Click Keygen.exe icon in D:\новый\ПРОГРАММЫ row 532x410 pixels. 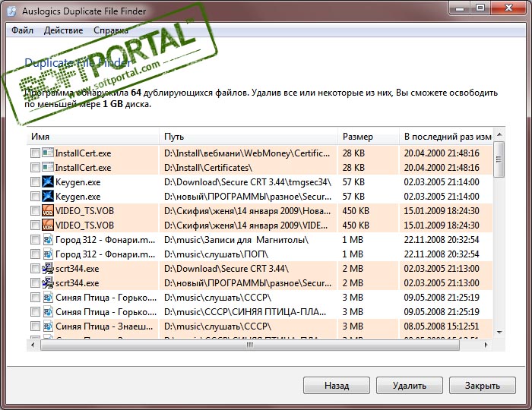(48, 196)
